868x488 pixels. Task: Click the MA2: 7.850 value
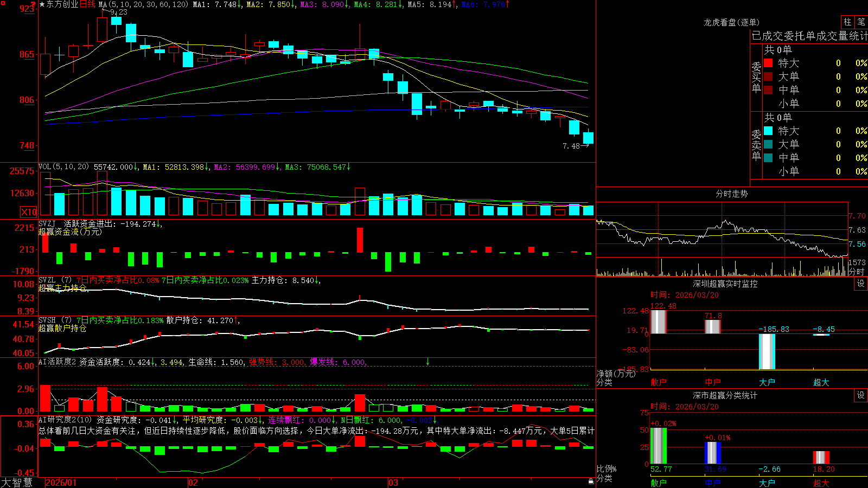click(269, 4)
